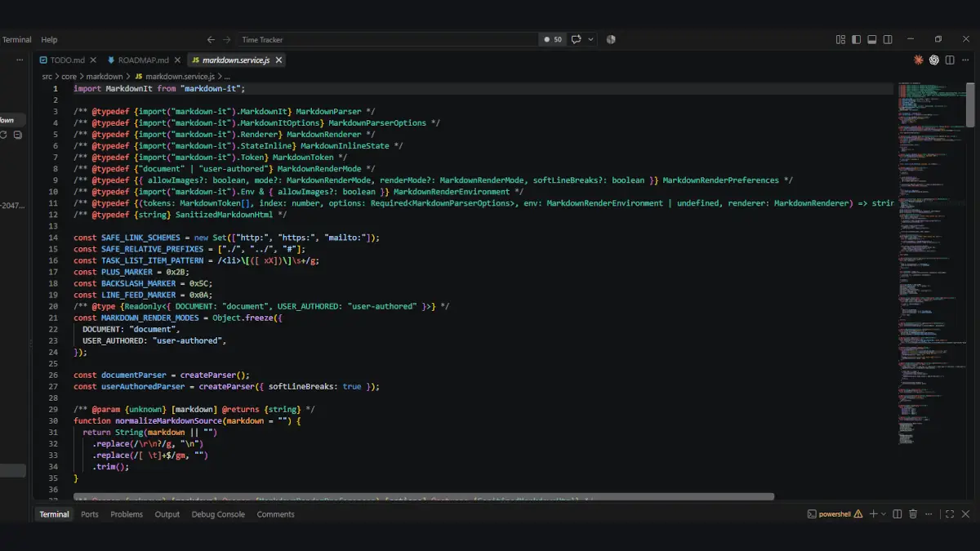Open side bar ellipsis menu
Image resolution: width=980 pixels, height=551 pixels.
pos(19,60)
